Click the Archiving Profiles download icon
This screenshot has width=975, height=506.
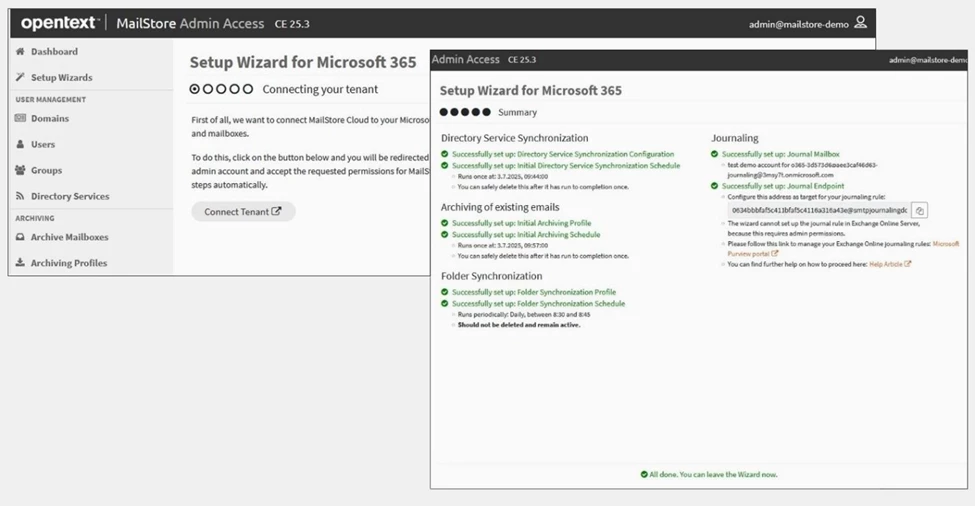click(20, 262)
